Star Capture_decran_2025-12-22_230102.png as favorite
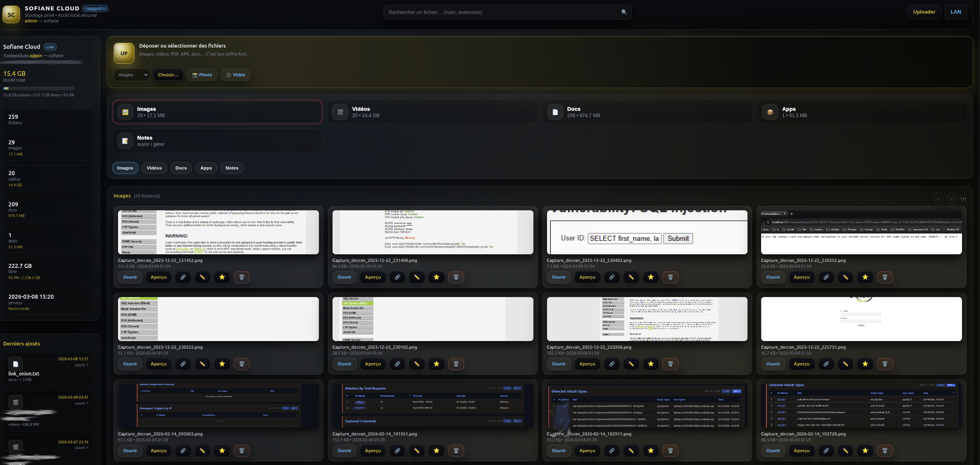The width and height of the screenshot is (980, 465). point(436,364)
